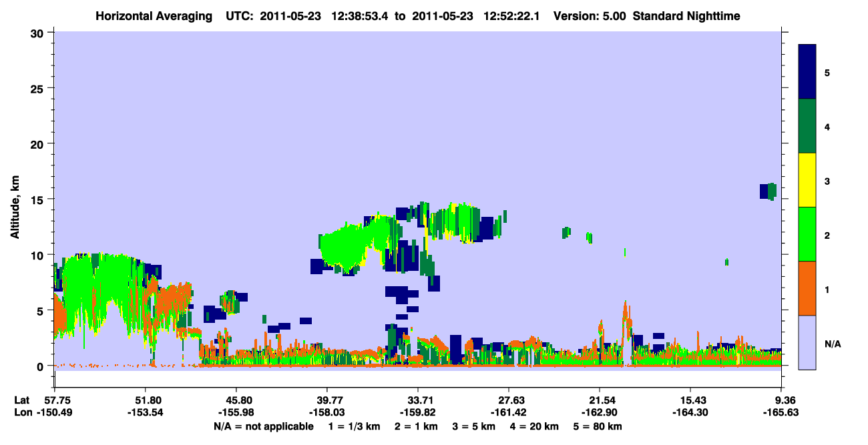Click the 'N/A = not applicable' legend text
868x445 pixels.
[x=263, y=426]
